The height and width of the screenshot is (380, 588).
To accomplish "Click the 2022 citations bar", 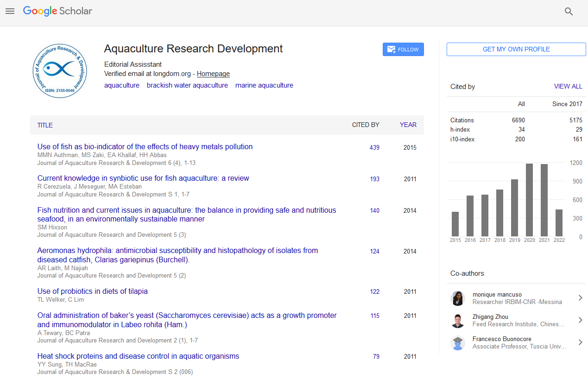I will click(x=559, y=223).
